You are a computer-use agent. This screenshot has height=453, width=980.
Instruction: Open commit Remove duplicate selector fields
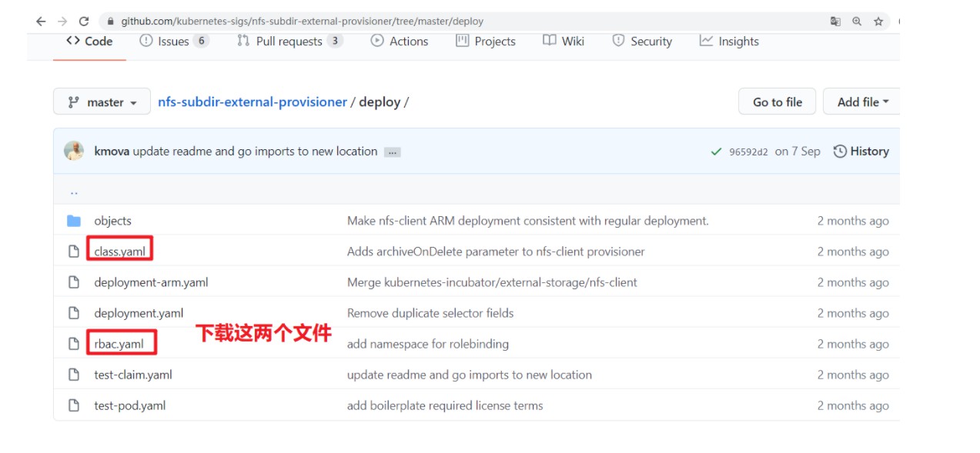[430, 313]
